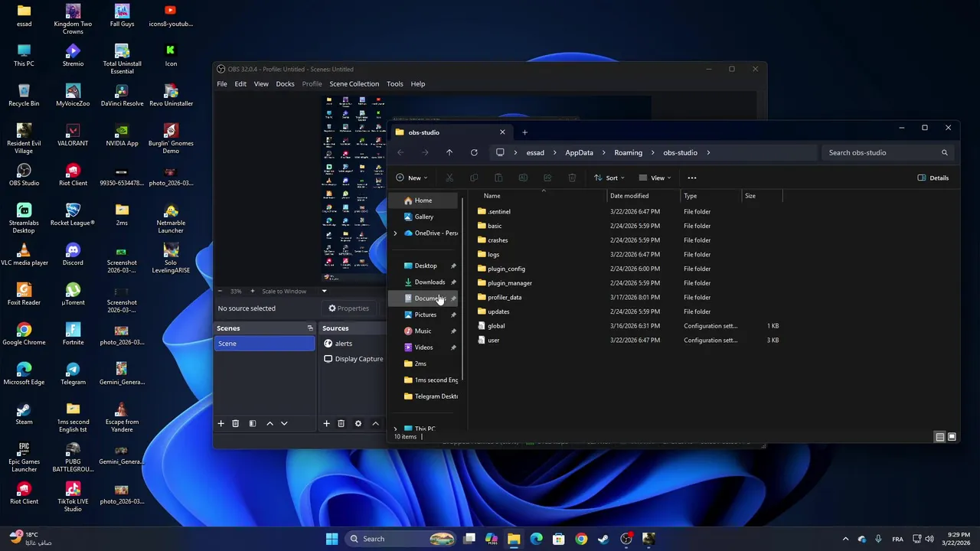Image resolution: width=980 pixels, height=551 pixels.
Task: Click the Search obs-studio field
Action: point(887,152)
